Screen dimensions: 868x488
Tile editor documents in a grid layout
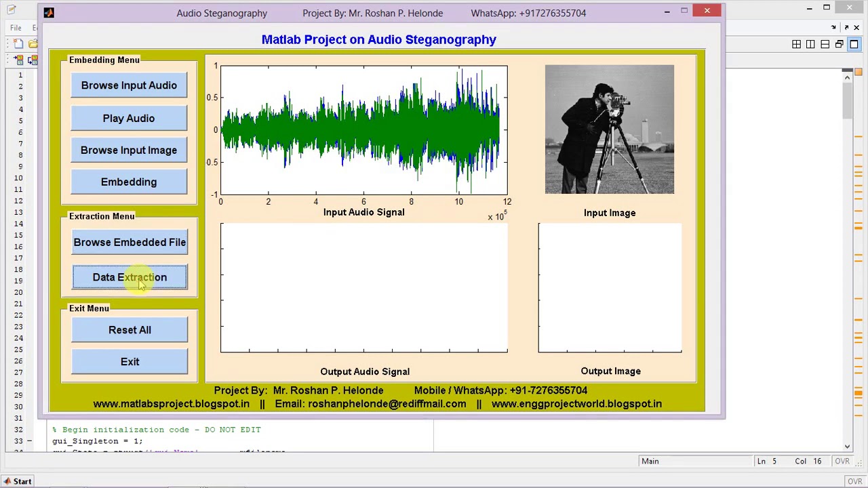(x=796, y=45)
